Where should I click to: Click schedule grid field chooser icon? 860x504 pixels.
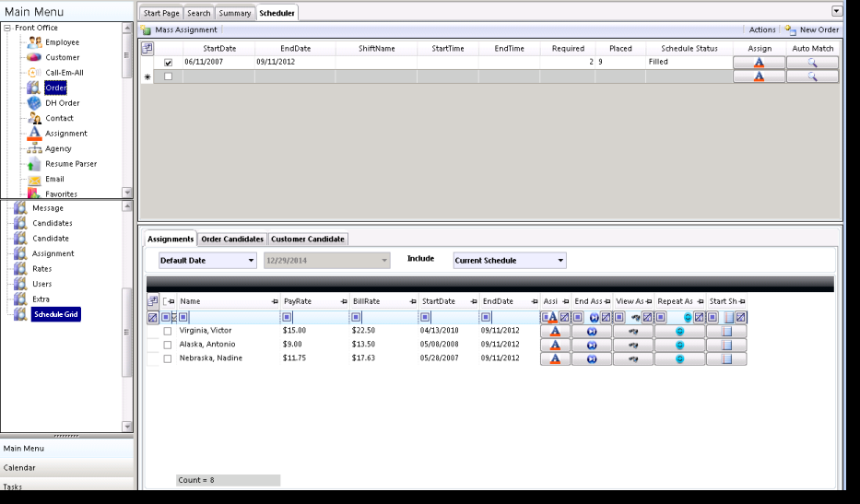(147, 48)
